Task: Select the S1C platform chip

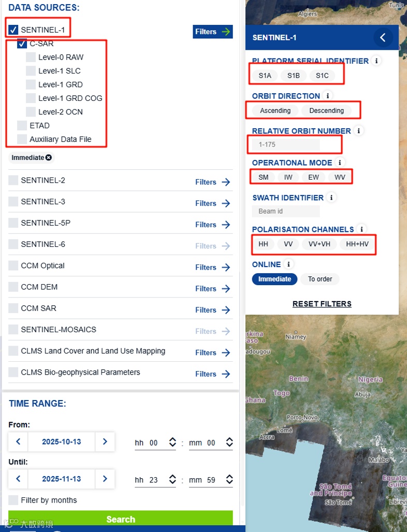Action: [322, 76]
